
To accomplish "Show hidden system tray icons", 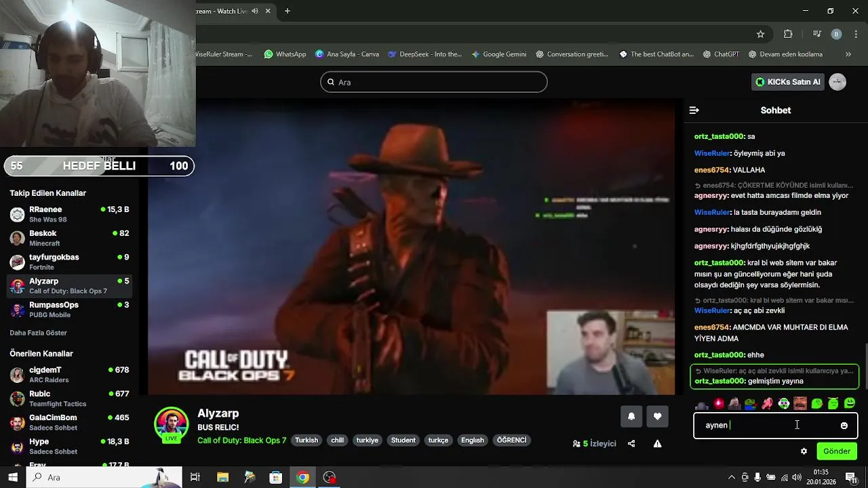I will pyautogui.click(x=732, y=478).
